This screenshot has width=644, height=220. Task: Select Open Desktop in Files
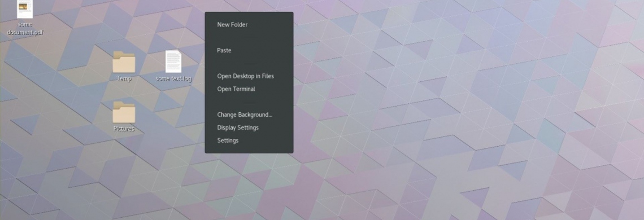coord(249,76)
